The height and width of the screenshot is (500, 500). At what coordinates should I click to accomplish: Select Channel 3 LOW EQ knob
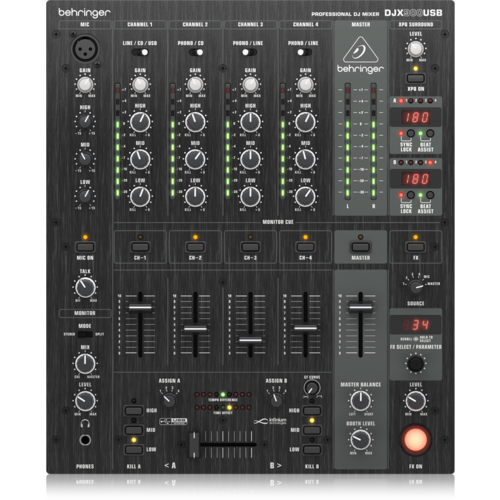tap(250, 197)
